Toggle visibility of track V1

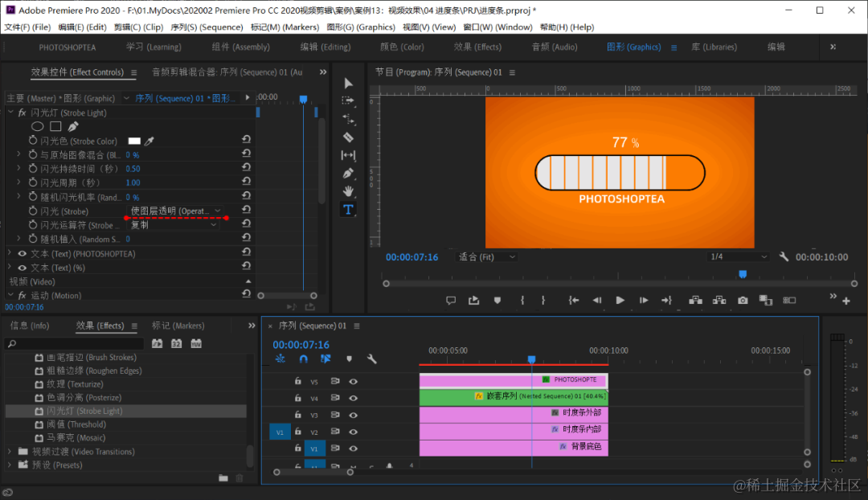[353, 449]
